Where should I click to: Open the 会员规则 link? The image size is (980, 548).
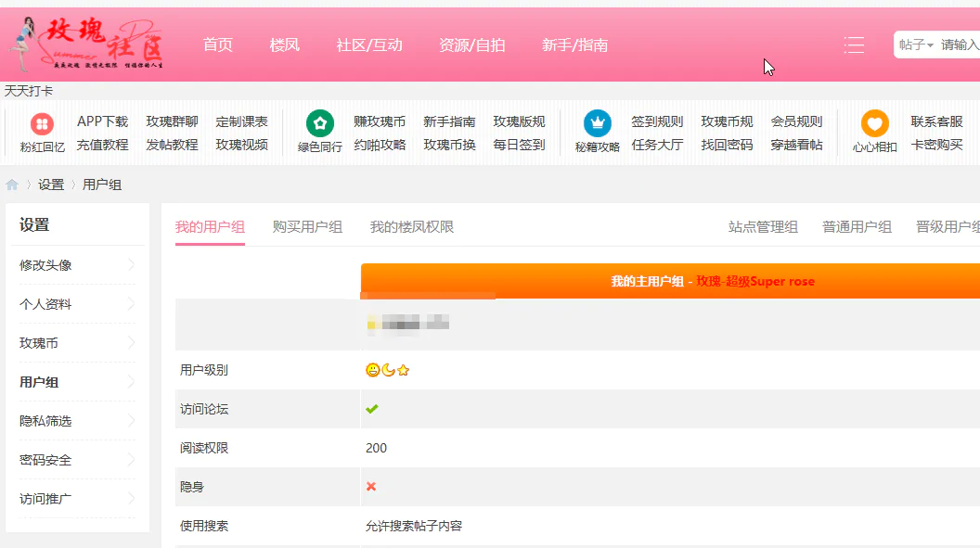click(x=796, y=121)
